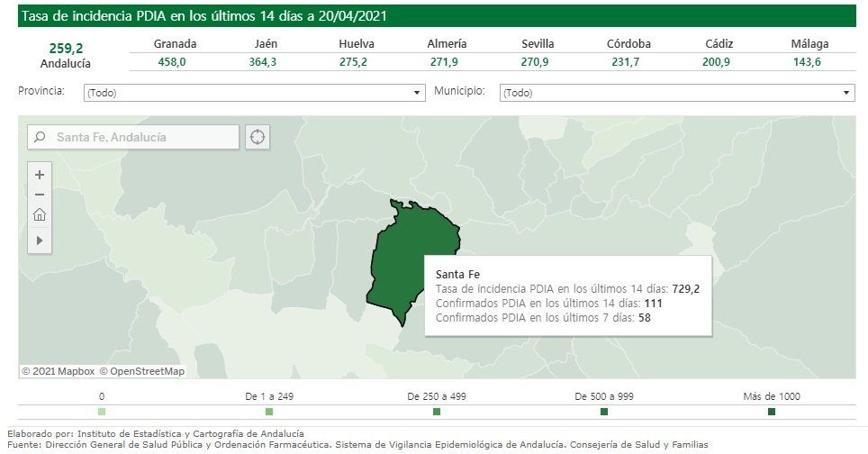
Task: Open the OpenStreetMap attribution link
Action: click(141, 371)
